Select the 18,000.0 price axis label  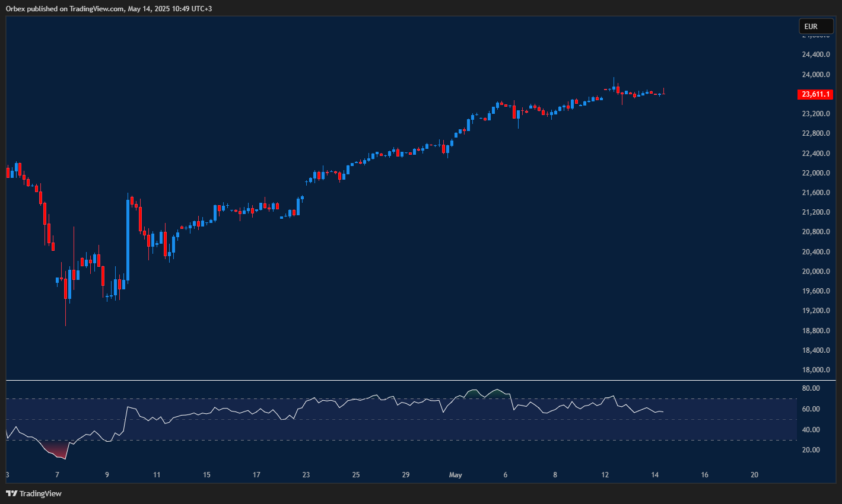pyautogui.click(x=815, y=370)
